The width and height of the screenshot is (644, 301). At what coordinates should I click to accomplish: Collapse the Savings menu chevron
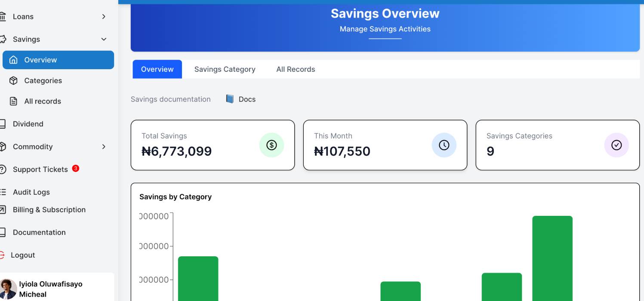[x=103, y=39]
